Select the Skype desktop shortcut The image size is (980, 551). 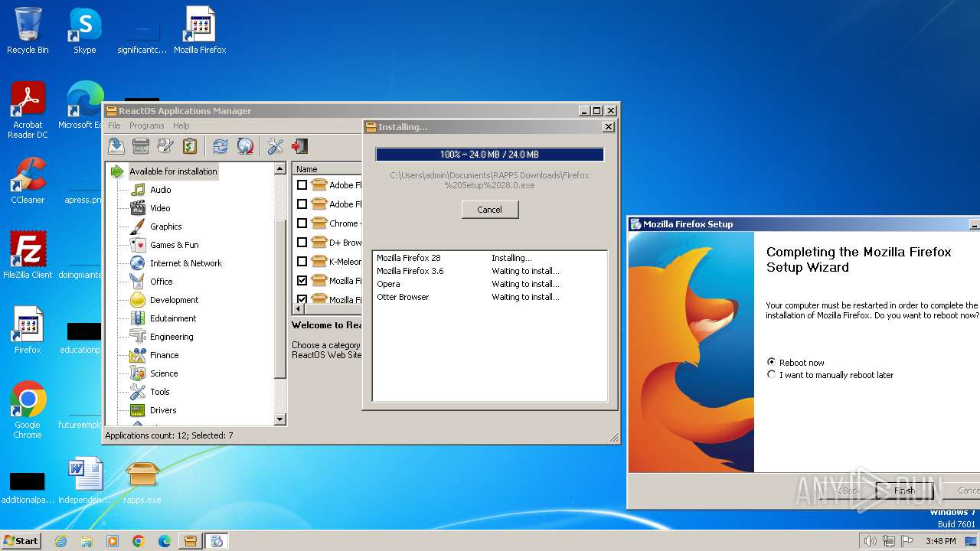pyautogui.click(x=84, y=31)
